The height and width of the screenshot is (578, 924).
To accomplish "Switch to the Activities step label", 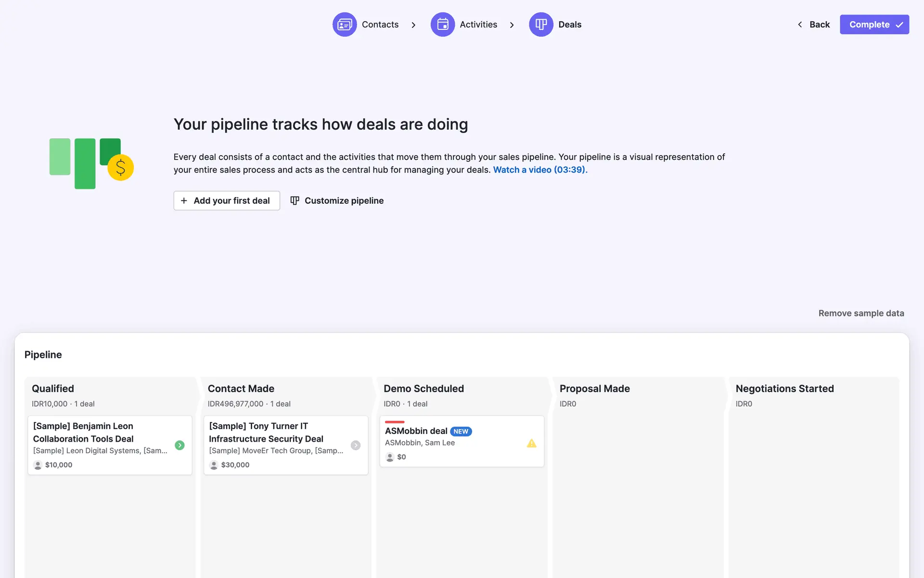I will pyautogui.click(x=478, y=25).
